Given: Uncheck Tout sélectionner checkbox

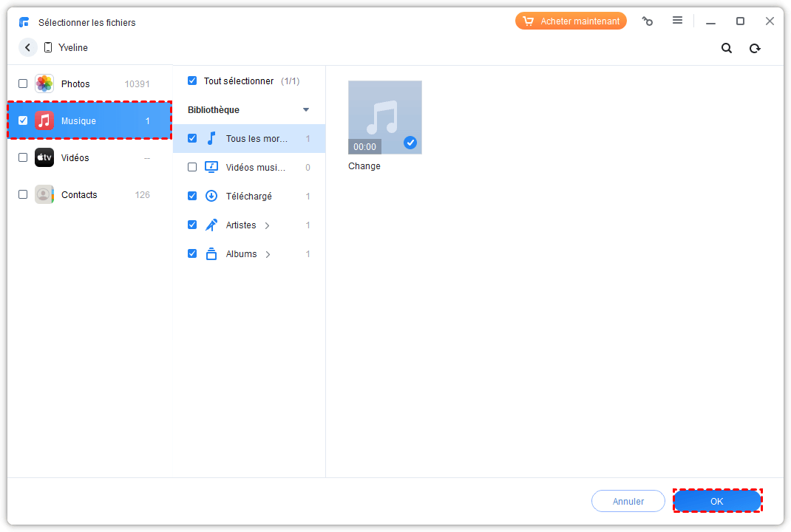Looking at the screenshot, I should (192, 81).
